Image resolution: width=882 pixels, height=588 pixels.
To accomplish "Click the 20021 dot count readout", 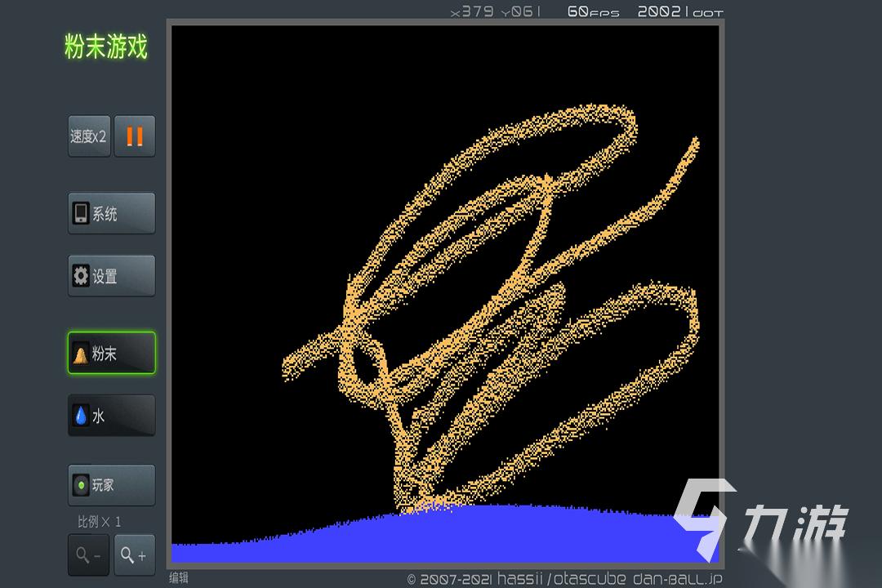I will pos(680,11).
